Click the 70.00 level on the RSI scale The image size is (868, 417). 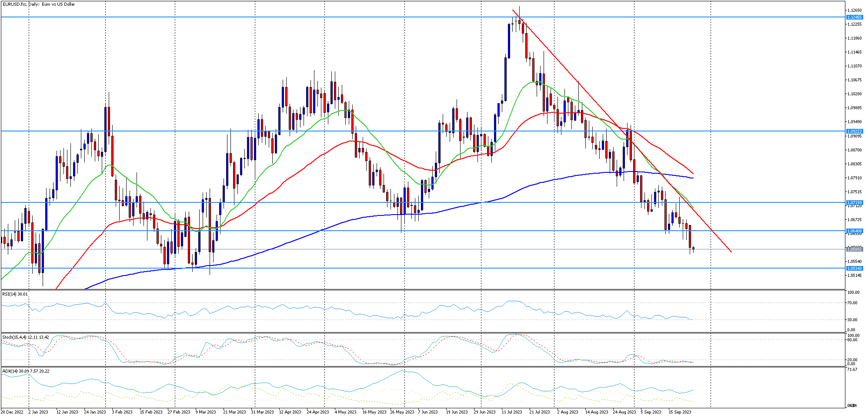pos(853,303)
